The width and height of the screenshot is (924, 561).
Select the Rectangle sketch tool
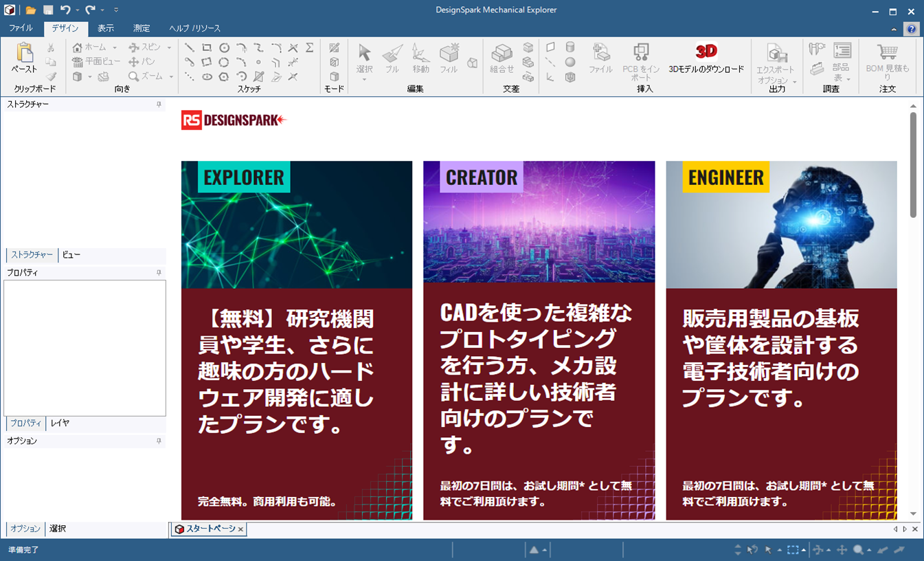(x=207, y=47)
